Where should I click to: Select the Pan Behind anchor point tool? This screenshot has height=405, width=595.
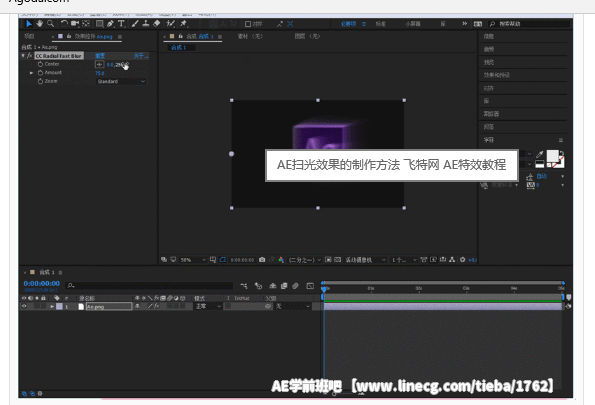point(86,24)
